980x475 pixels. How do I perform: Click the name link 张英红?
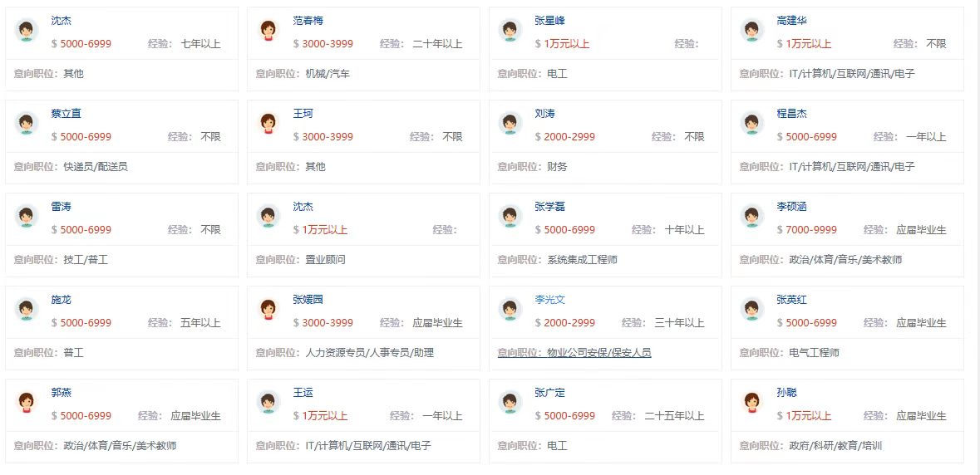coord(791,300)
